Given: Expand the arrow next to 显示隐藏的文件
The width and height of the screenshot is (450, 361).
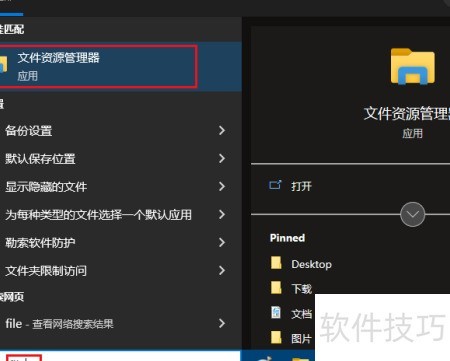Looking at the screenshot, I should click(x=222, y=186).
